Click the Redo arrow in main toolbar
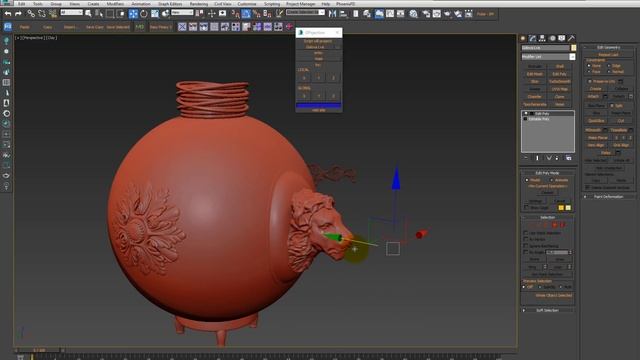This screenshot has height=360, width=640. click(x=18, y=14)
